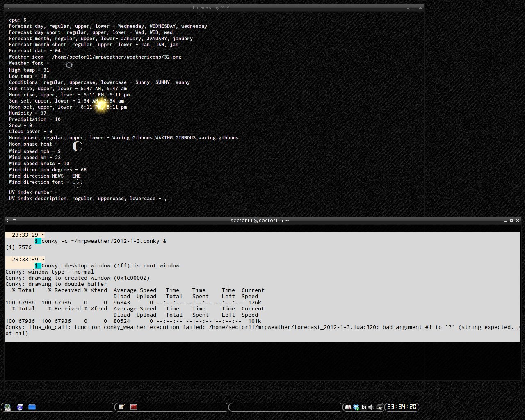Launch the web browser globe icon
The image size is (525, 420).
(20, 407)
